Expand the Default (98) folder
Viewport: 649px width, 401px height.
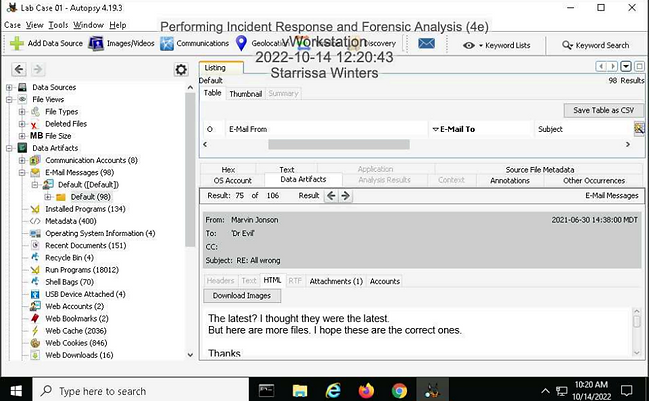(48, 197)
